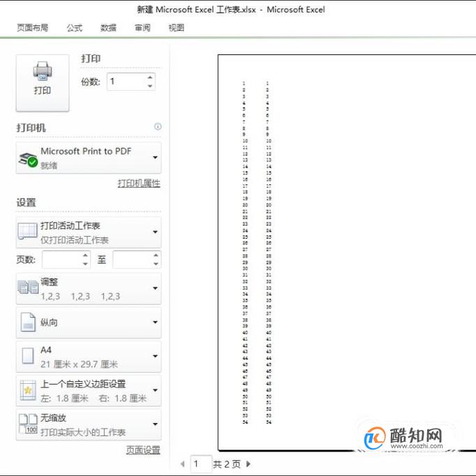Expand the print active sheets dropdown
476x476 pixels.
(89, 232)
